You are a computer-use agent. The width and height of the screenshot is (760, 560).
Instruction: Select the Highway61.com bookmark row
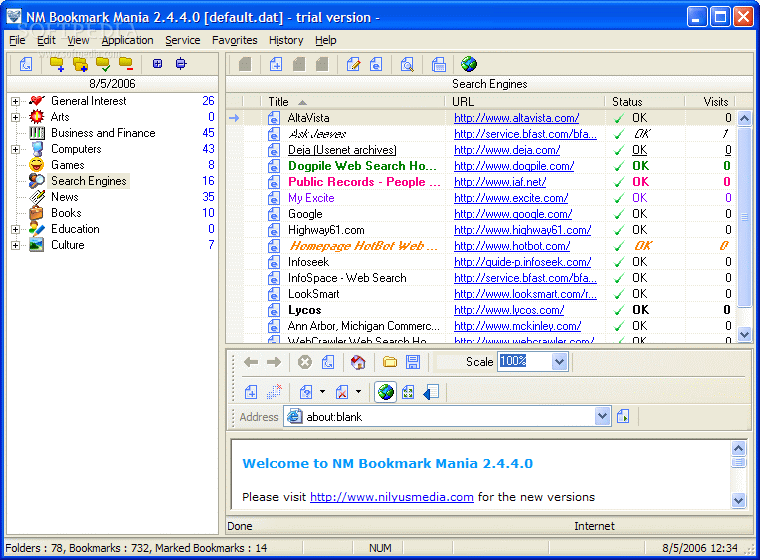coord(480,230)
